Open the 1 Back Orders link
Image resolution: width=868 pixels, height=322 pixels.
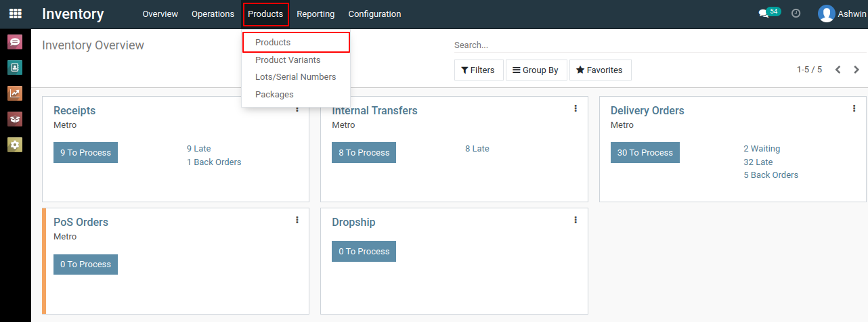pyautogui.click(x=214, y=162)
